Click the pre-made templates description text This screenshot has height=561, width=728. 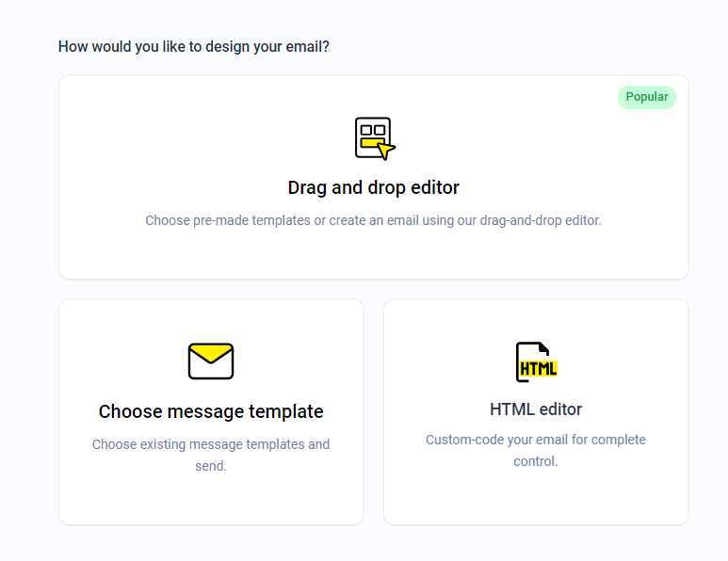373,220
